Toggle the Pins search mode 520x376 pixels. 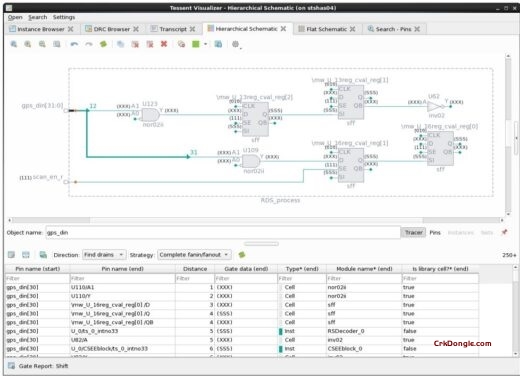coord(435,232)
